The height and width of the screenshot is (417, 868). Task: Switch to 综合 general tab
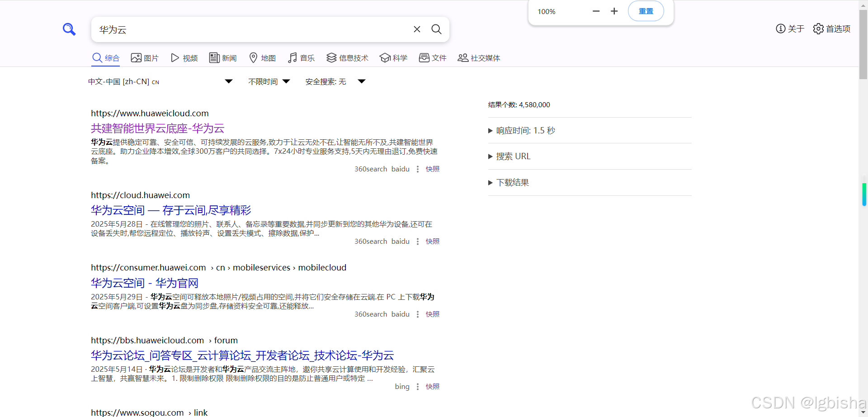tap(105, 58)
